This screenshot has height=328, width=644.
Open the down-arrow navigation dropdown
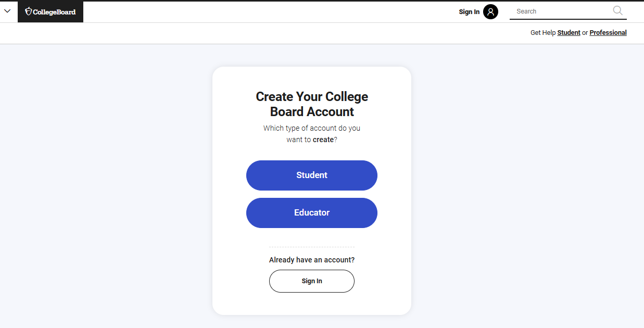[x=7, y=10]
